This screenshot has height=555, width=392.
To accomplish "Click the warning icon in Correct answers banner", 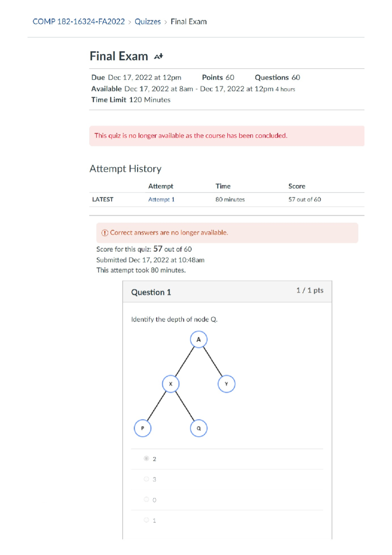I will (x=105, y=233).
